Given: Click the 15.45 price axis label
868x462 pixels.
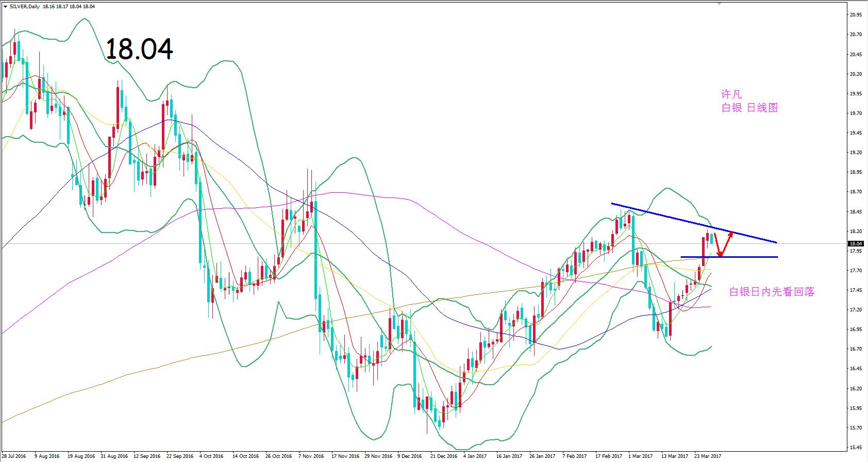Looking at the screenshot, I should (855, 447).
